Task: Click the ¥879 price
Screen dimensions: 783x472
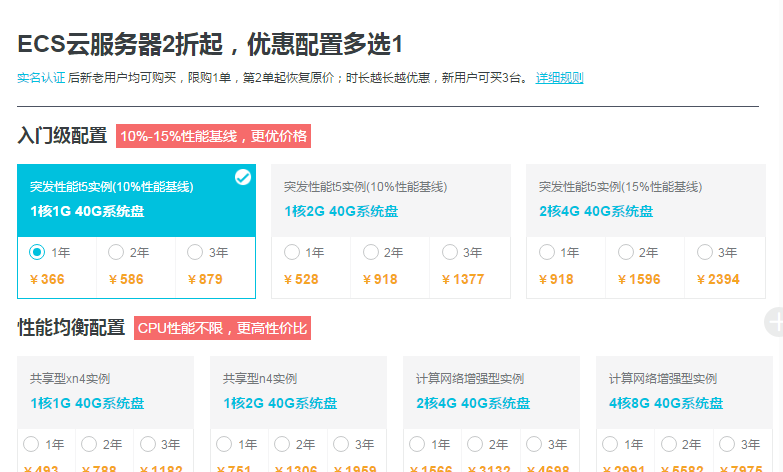Action: pyautogui.click(x=205, y=279)
